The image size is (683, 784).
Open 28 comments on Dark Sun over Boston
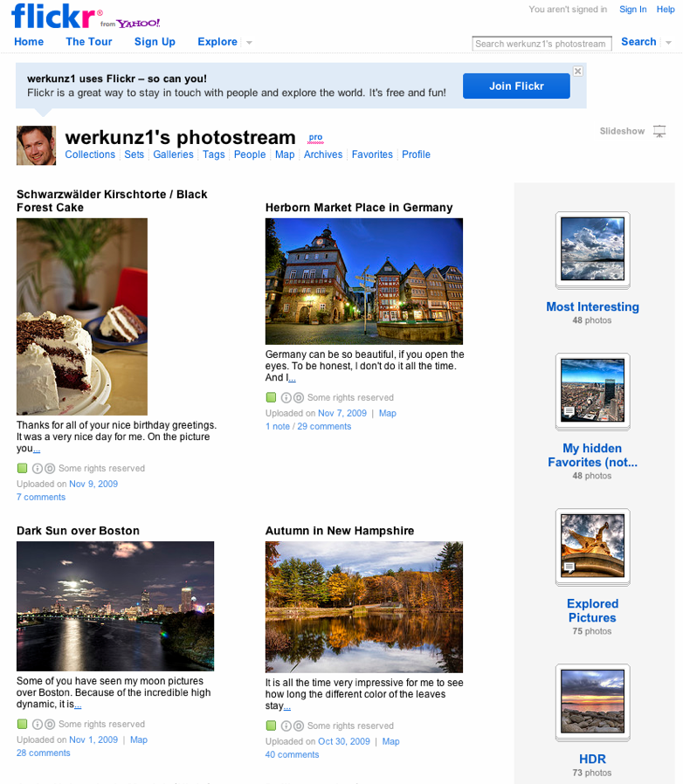click(x=44, y=753)
